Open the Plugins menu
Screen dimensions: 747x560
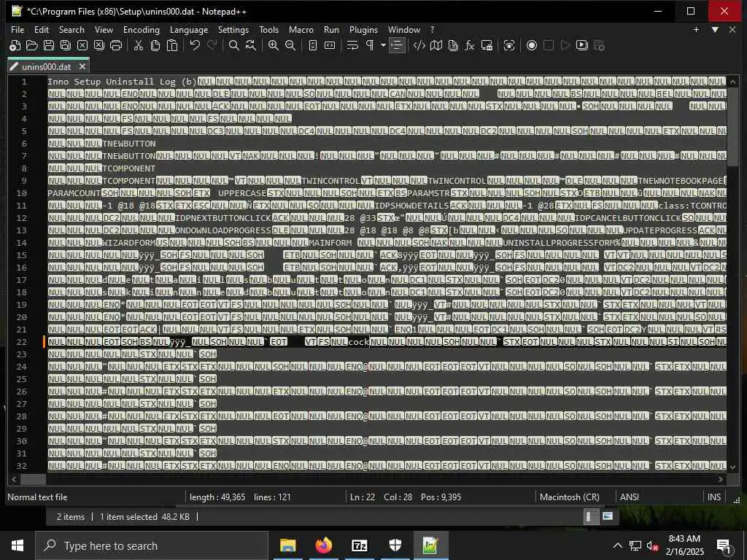tap(363, 29)
